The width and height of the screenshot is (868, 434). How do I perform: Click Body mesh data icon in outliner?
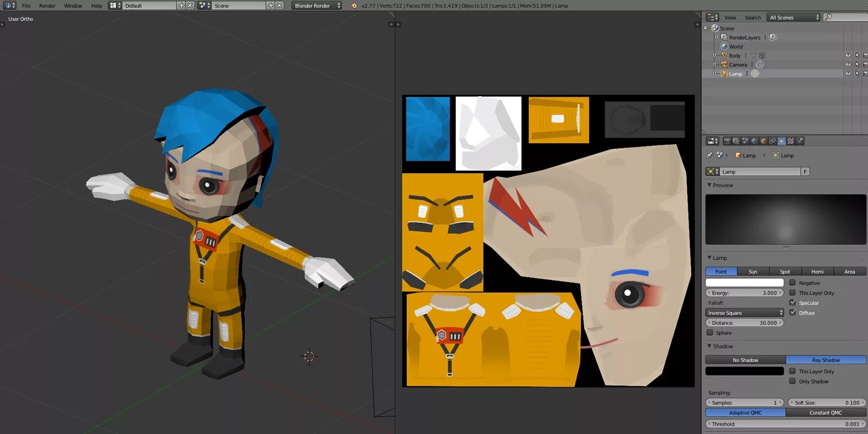pos(753,55)
